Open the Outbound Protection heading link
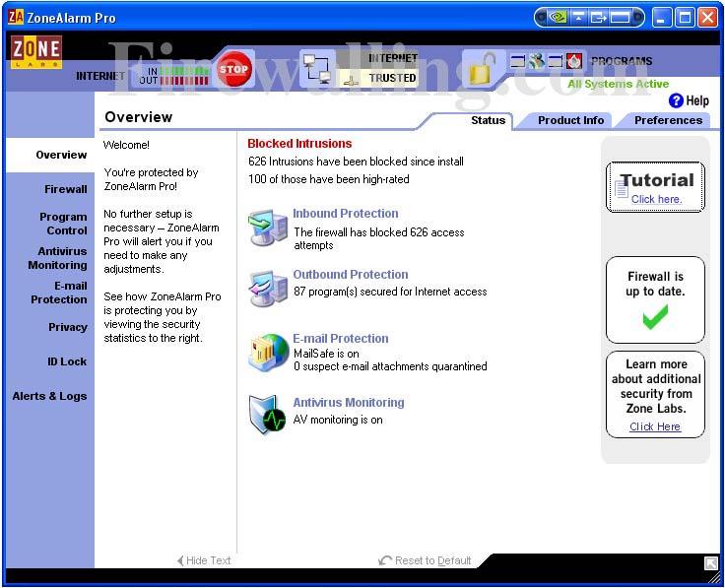 pos(351,275)
